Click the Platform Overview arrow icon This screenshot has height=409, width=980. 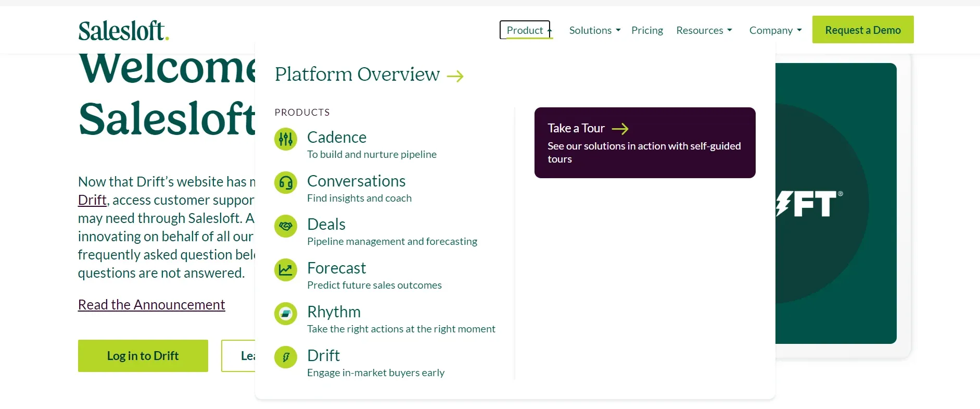(455, 77)
